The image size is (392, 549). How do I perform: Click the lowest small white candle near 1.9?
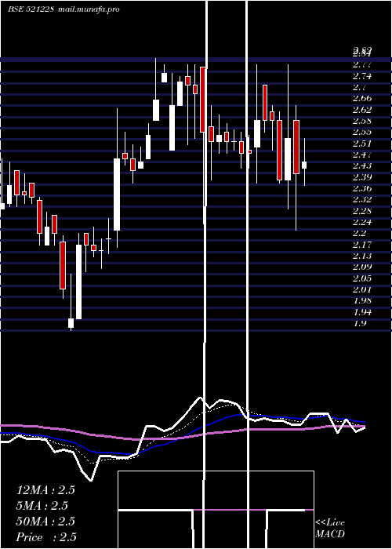[71, 323]
